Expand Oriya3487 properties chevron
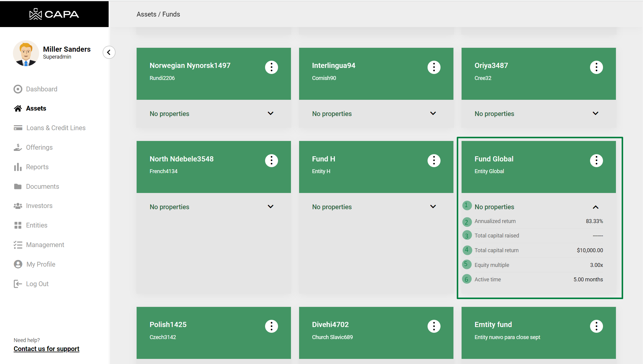Screen dimensions: 643x364 coord(595,114)
